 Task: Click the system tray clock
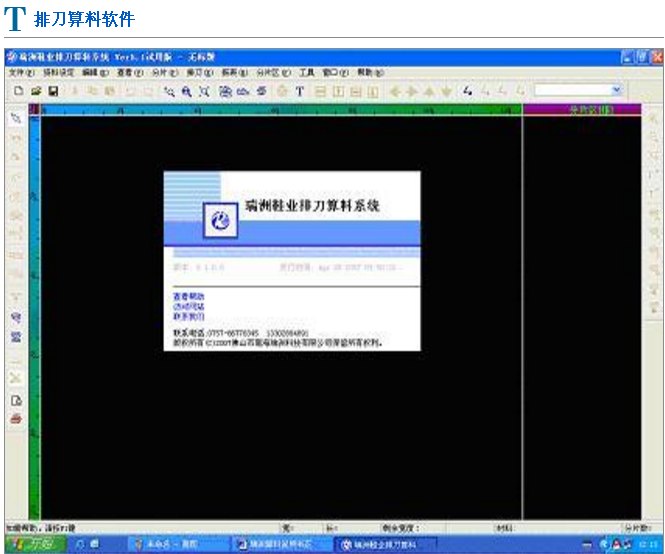pos(648,544)
